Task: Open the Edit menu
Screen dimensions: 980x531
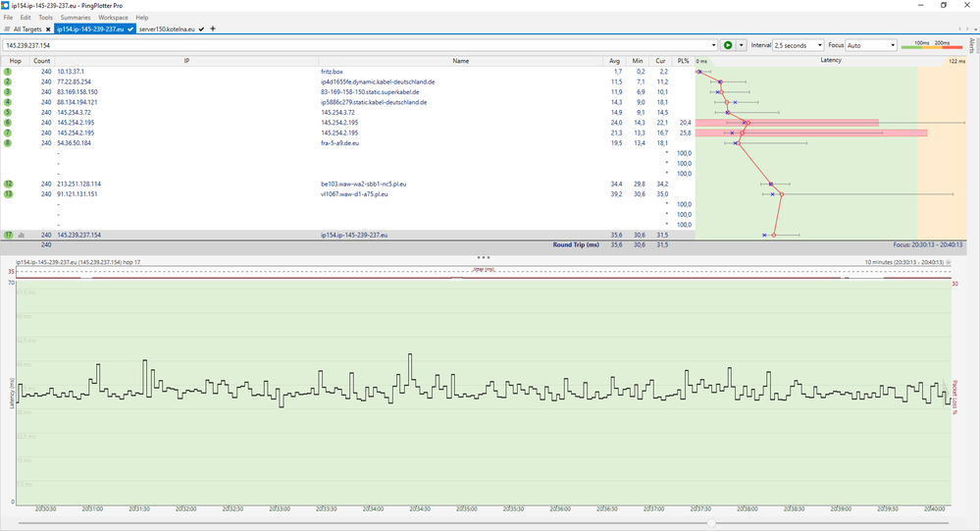Action: click(26, 18)
